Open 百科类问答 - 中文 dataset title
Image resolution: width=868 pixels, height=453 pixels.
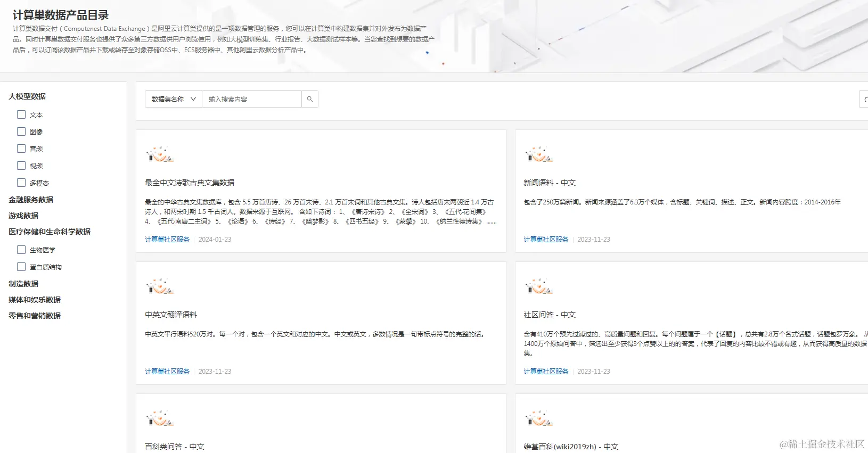pos(175,447)
